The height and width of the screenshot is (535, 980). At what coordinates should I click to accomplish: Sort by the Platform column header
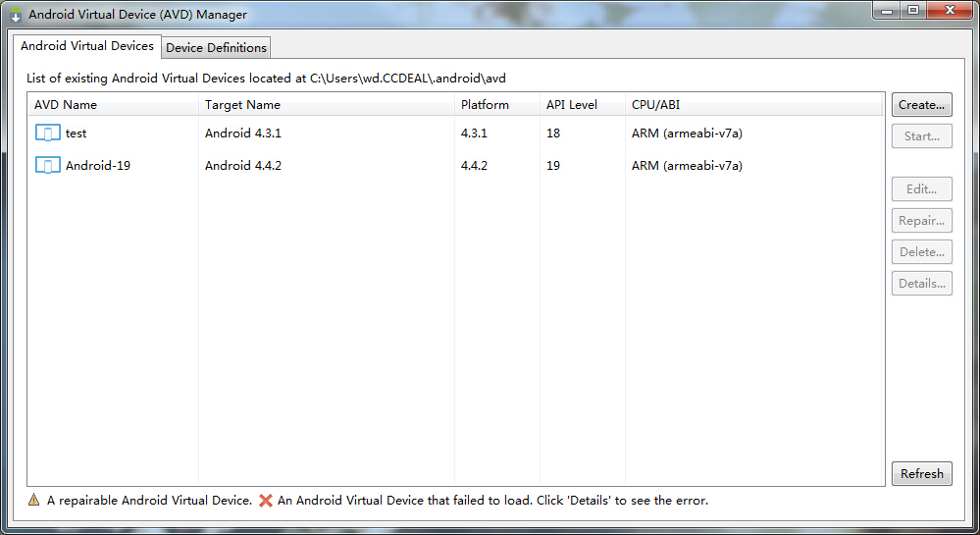[497, 104]
